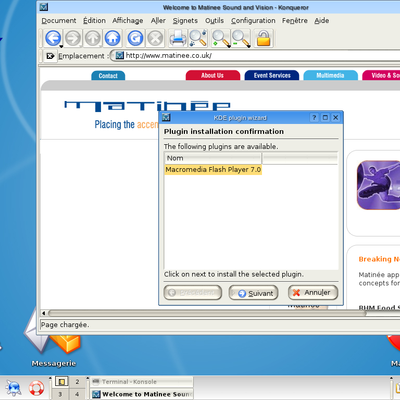Click the zoom out magnifier icon
The width and height of the screenshot is (400, 400).
(x=241, y=38)
